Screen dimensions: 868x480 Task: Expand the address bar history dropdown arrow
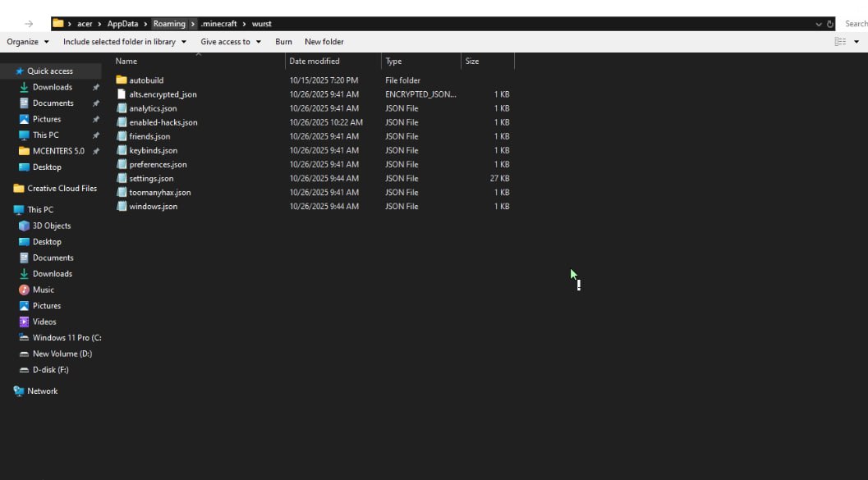(x=818, y=24)
